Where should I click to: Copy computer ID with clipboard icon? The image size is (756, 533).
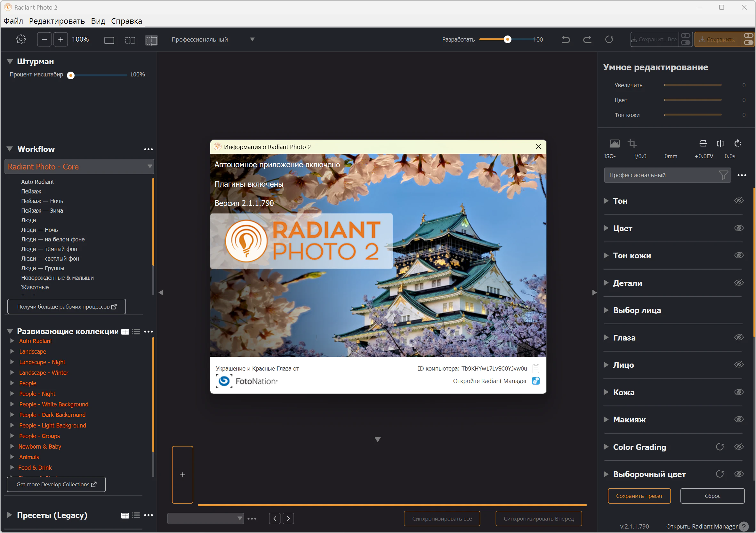tap(536, 368)
